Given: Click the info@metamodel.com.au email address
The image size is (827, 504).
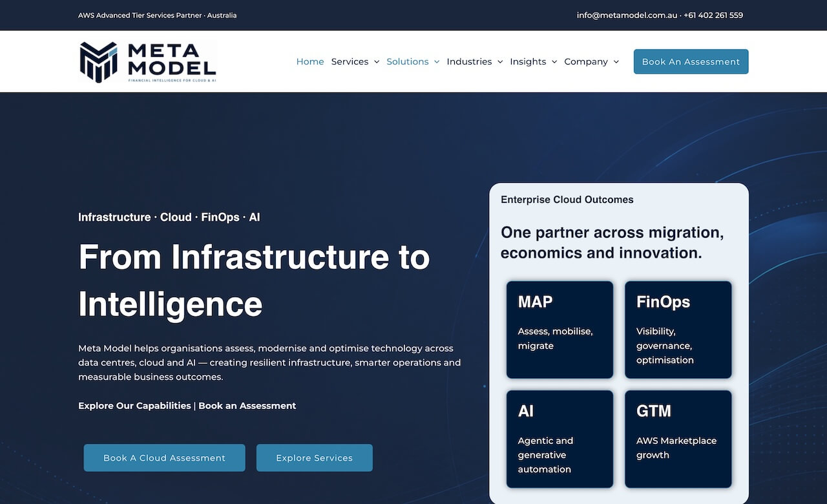Looking at the screenshot, I should click(627, 15).
